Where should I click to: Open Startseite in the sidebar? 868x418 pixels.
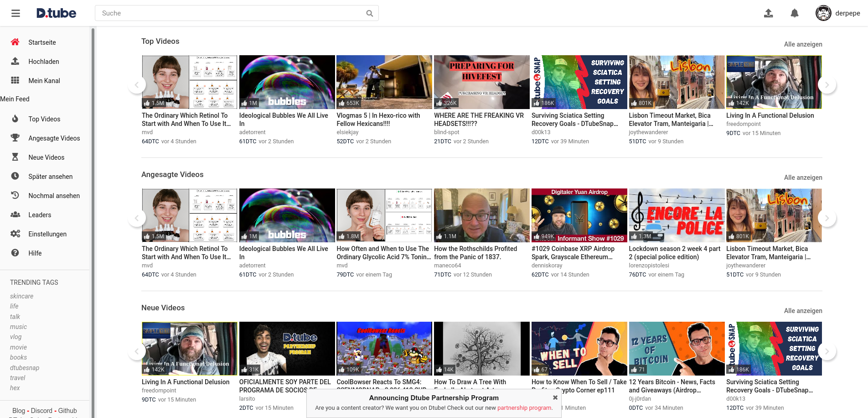pos(42,42)
